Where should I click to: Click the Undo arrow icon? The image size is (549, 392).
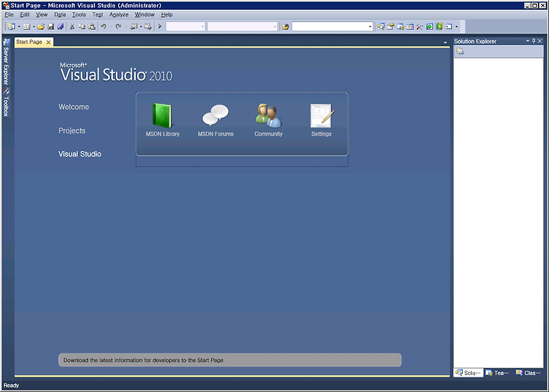pos(104,27)
